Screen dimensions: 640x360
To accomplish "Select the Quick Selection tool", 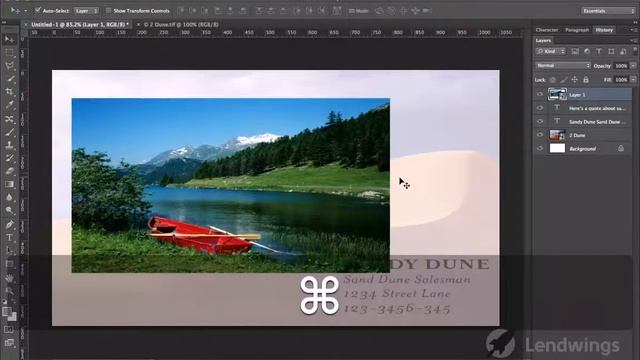I will [x=9, y=79].
